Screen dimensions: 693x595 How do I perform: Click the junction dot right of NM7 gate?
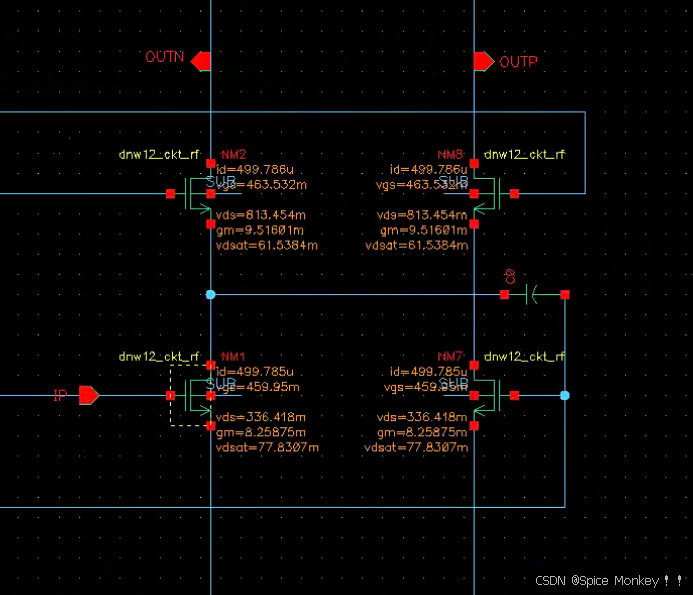point(565,395)
